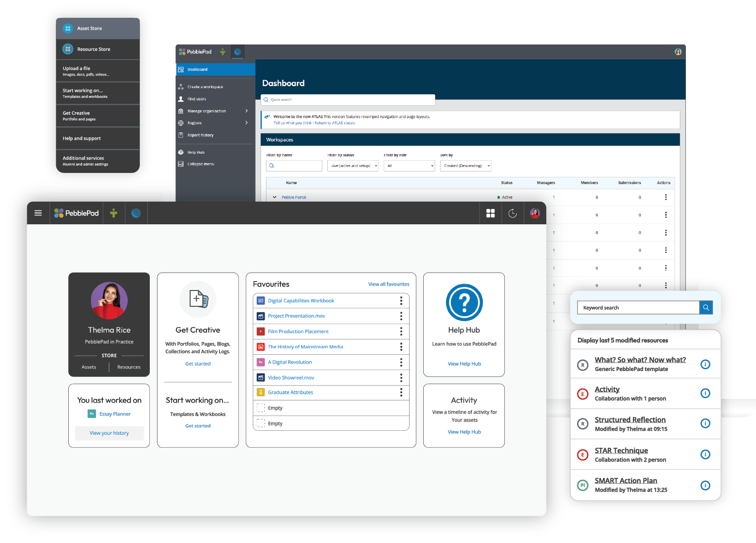This screenshot has width=756, height=543.
Task: Open options for Digital Capabilities Workbook
Action: tap(401, 300)
